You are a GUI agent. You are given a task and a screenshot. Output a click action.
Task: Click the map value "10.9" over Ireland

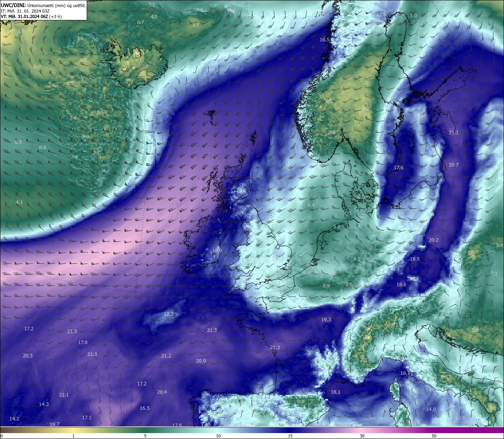pos(217,250)
